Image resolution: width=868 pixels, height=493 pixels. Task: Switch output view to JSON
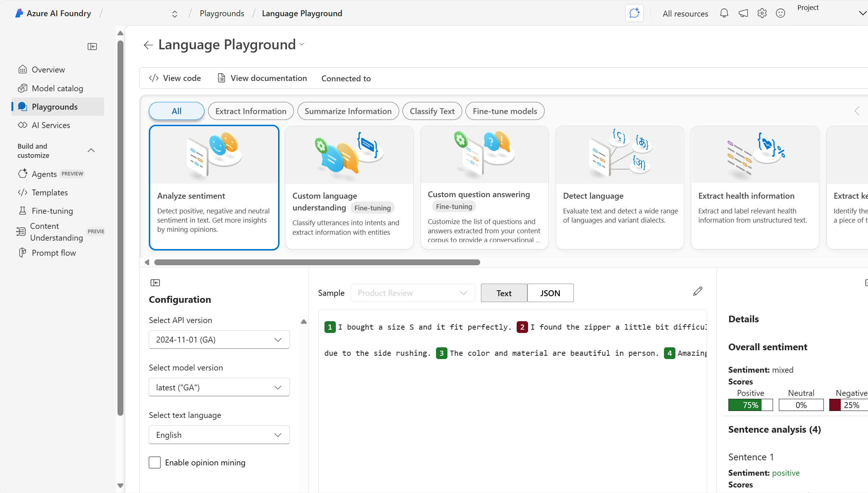[x=550, y=293]
